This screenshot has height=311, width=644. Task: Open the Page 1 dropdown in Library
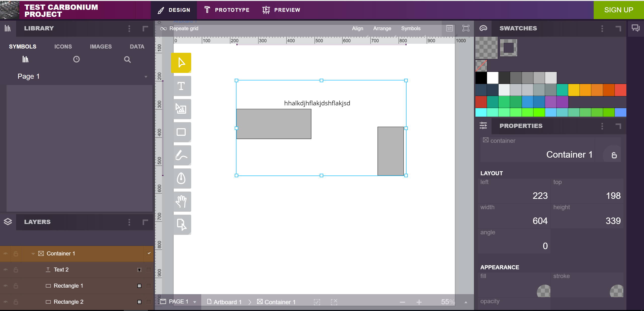(x=146, y=77)
